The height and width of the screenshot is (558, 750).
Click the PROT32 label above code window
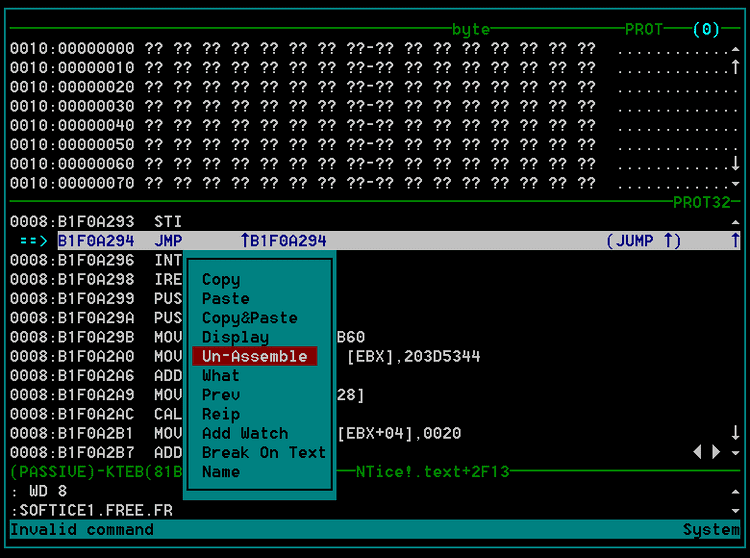(x=702, y=203)
